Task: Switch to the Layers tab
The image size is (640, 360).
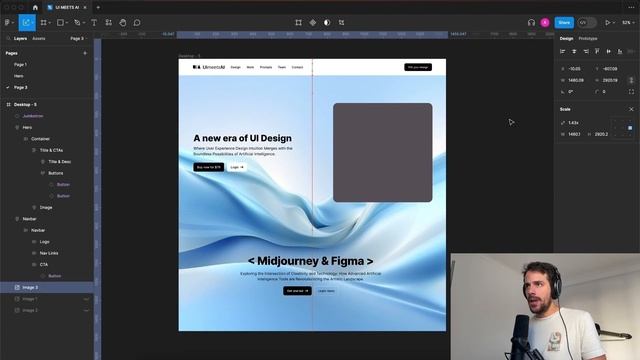Action: 20,38
